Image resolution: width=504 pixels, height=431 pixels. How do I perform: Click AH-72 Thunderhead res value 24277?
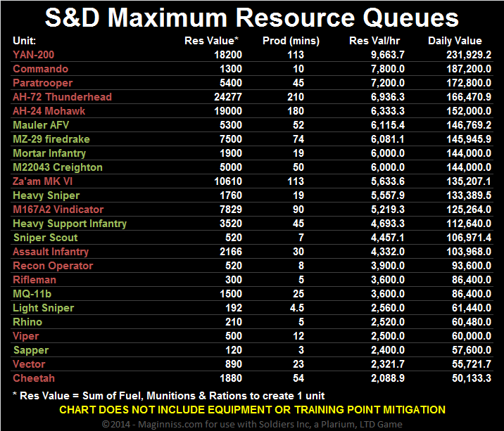pyautogui.click(x=228, y=97)
